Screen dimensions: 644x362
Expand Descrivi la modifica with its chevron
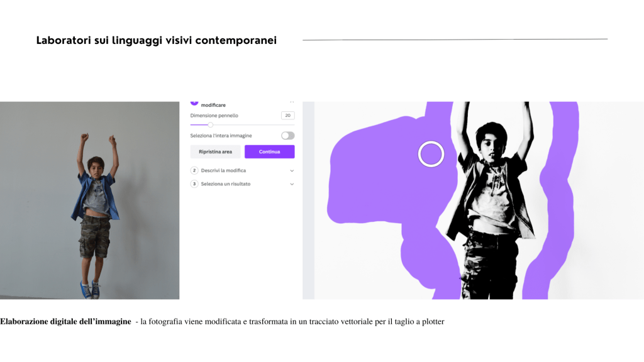[292, 171]
